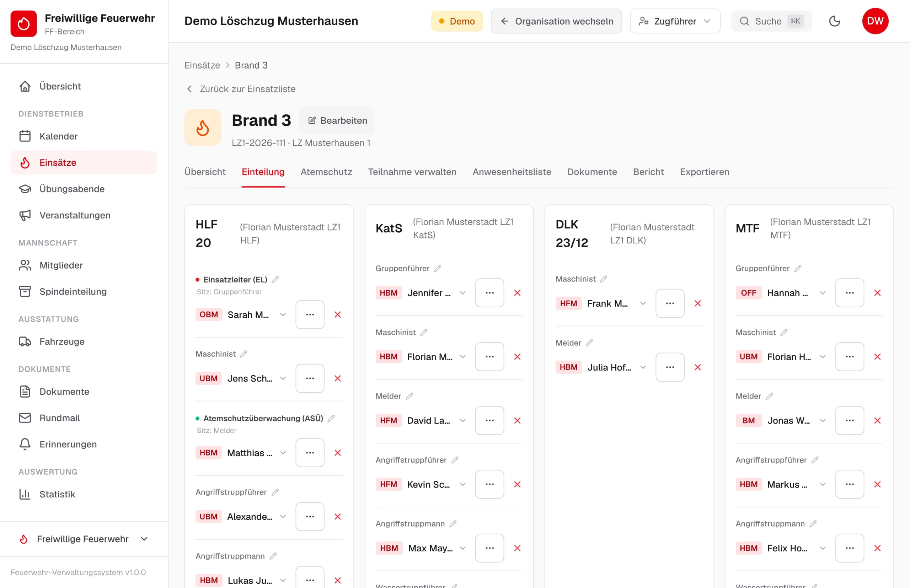Edit the DLK Melder pencil icon
Image resolution: width=910 pixels, height=588 pixels.
[589, 343]
